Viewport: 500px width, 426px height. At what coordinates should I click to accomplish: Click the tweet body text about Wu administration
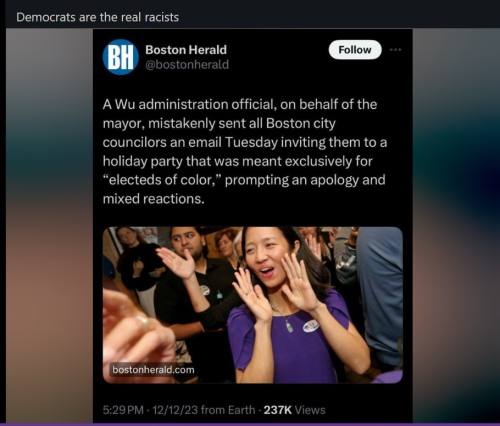tap(245, 152)
